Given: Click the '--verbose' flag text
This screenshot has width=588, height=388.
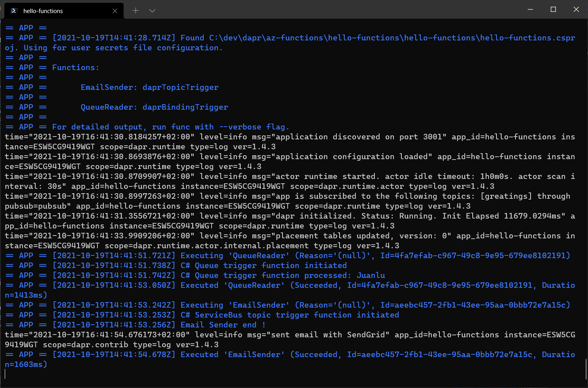Looking at the screenshot, I should coord(240,127).
